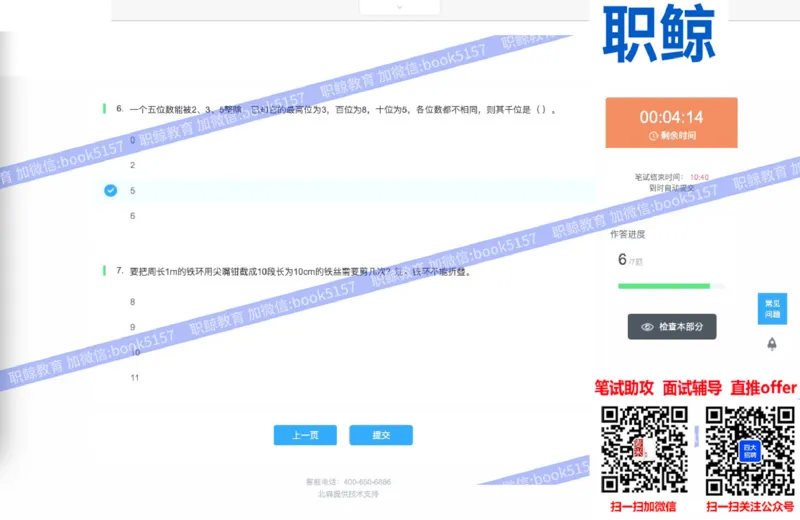Choose answer 11 for question 7
This screenshot has width=800, height=520.
pos(135,378)
